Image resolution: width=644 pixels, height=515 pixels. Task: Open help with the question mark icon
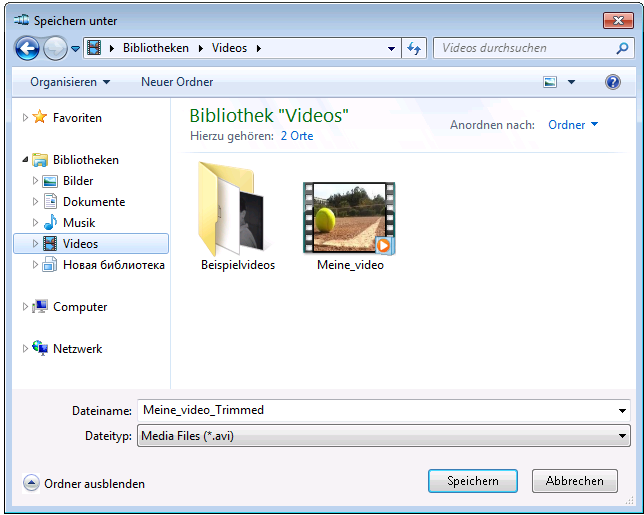(612, 82)
